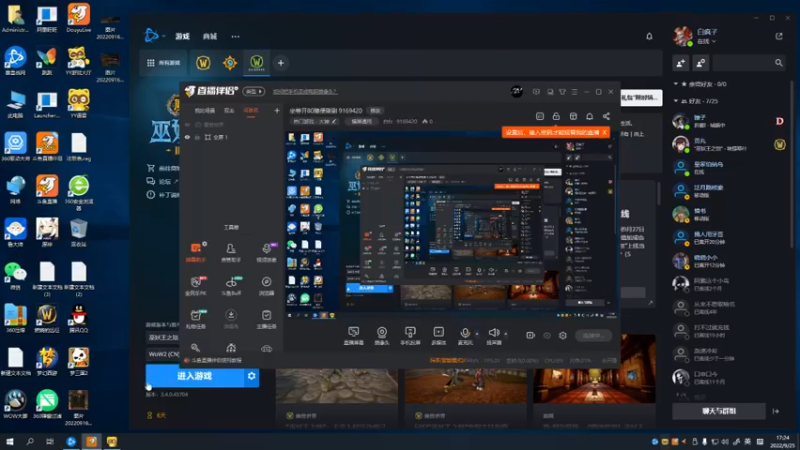Viewport: 800px width, 450px height.
Task: Expand the microphone options arrow
Action: pos(477,334)
